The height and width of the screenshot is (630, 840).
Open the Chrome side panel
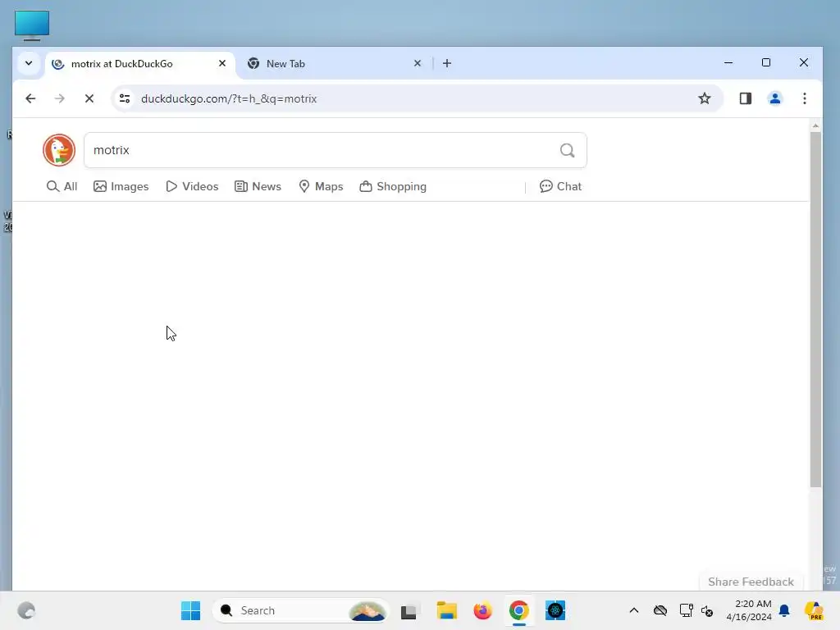pyautogui.click(x=745, y=98)
